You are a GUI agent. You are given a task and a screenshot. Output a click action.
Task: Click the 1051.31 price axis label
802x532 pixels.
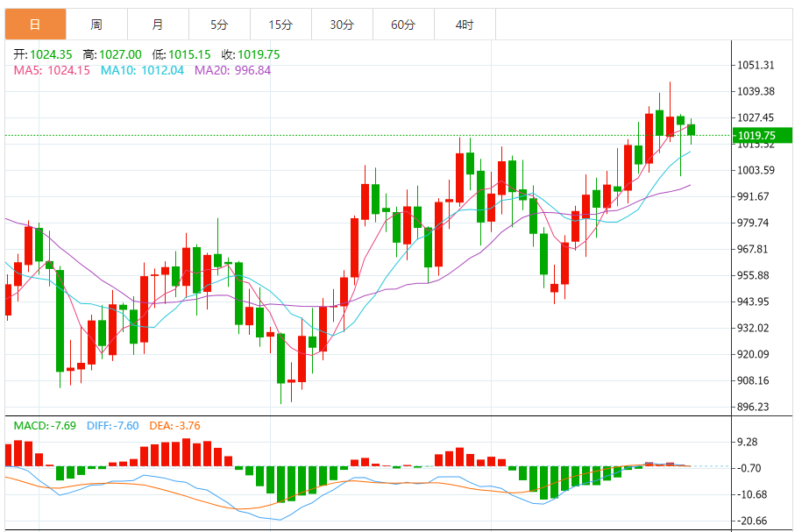click(756, 65)
